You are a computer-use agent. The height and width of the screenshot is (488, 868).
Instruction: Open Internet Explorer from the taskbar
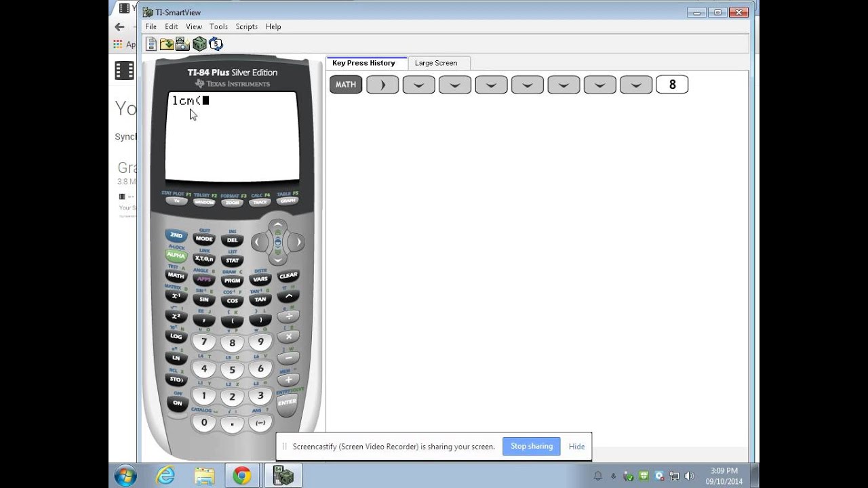[166, 476]
